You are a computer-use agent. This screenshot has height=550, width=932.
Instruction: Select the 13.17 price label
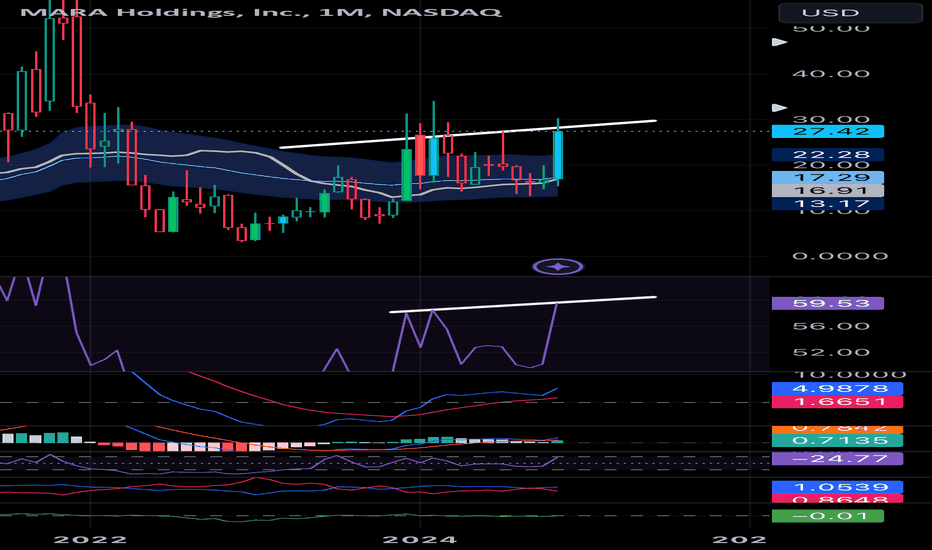click(x=827, y=204)
